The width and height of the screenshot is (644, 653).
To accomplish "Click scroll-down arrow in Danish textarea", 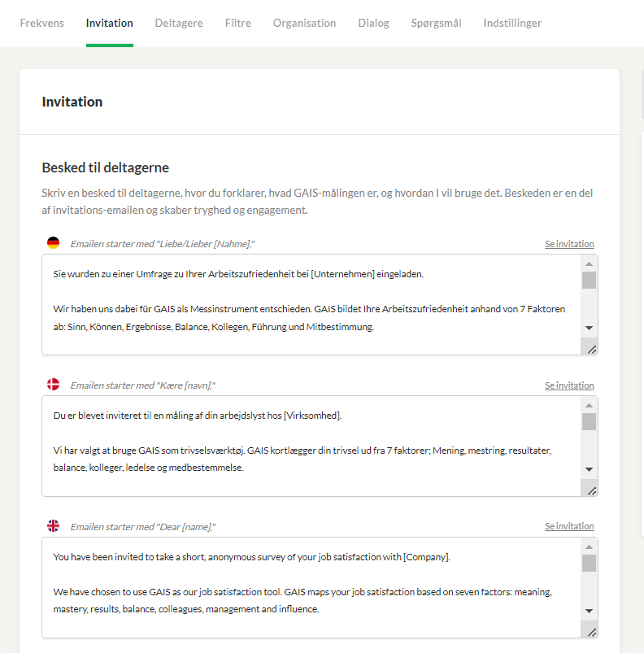I will click(589, 469).
